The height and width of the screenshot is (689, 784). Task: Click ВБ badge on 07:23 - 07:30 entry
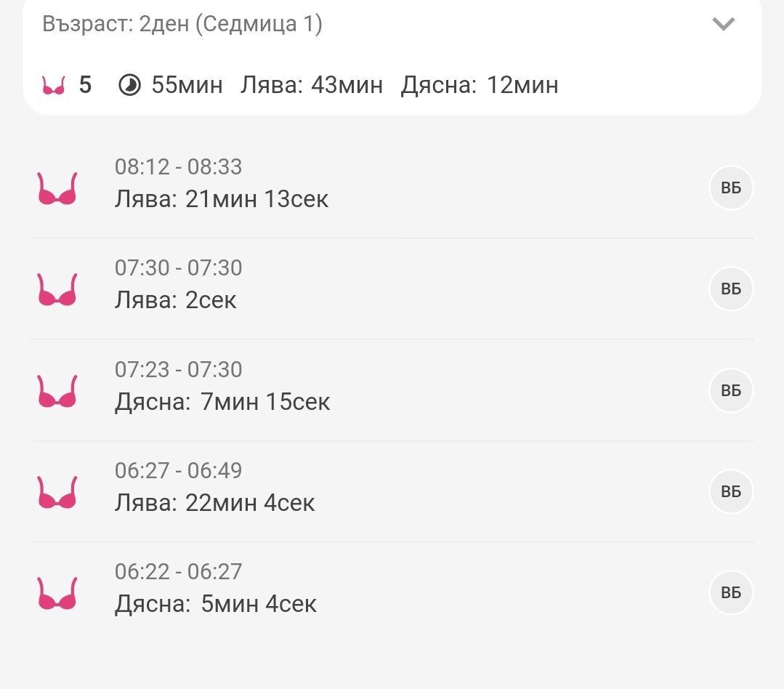pos(731,390)
